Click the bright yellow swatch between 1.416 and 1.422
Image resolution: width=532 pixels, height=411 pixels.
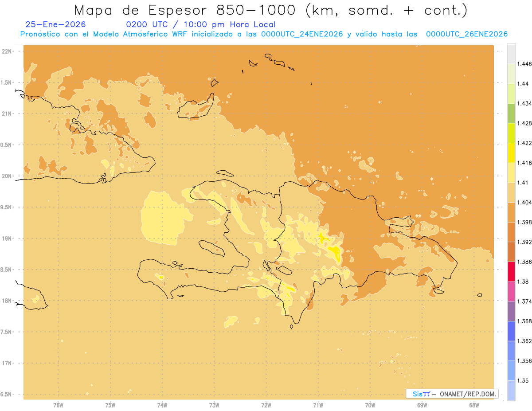coord(511,153)
